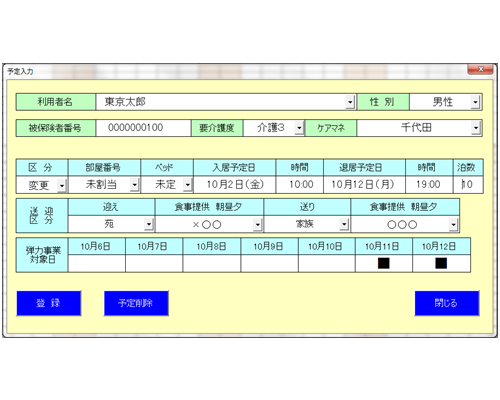Toggle the 10月12日 black square cell
Viewport: 500px width, 400px height.
click(x=441, y=263)
